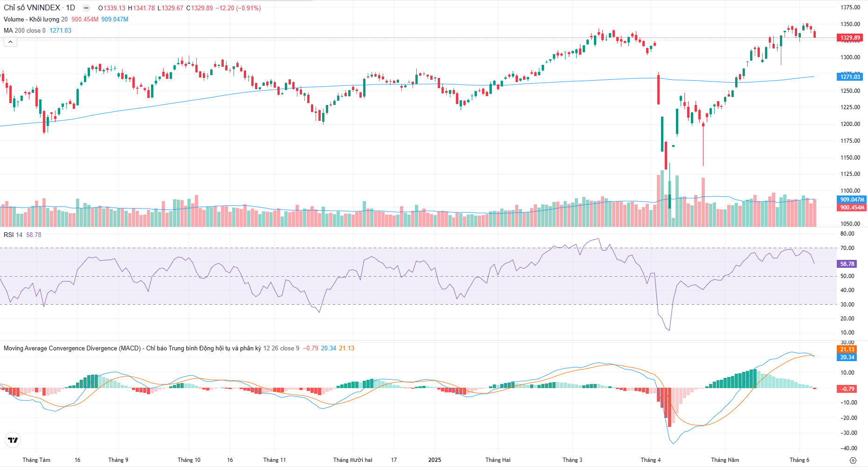Click the 1250.00 price scale label

point(850,91)
